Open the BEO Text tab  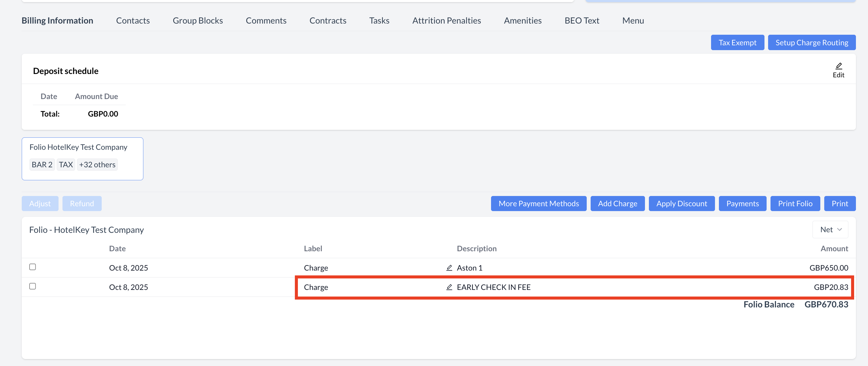[x=582, y=21]
